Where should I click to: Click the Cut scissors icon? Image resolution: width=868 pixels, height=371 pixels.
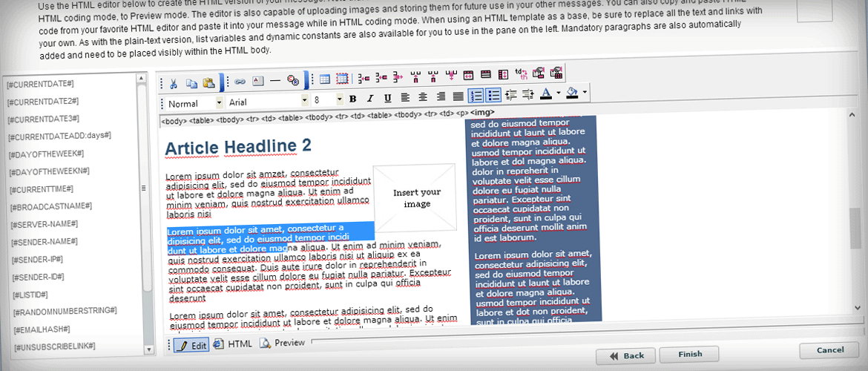[x=174, y=82]
